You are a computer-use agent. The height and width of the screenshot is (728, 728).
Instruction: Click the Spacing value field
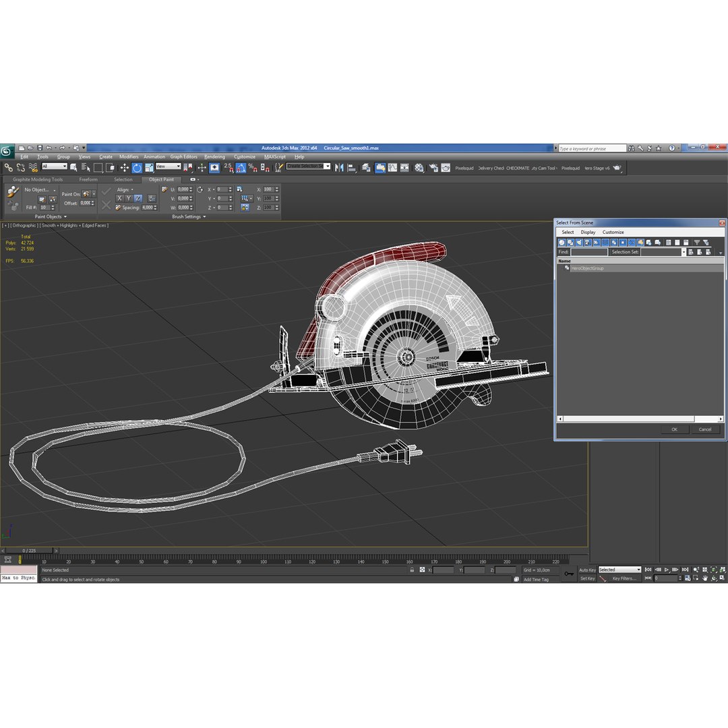pos(149,208)
